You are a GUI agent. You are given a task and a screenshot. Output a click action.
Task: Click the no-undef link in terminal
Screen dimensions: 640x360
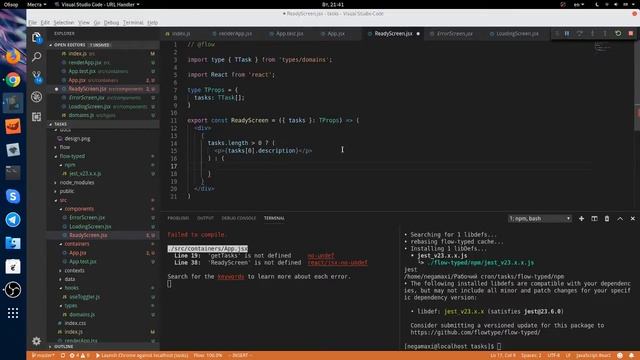coord(321,256)
